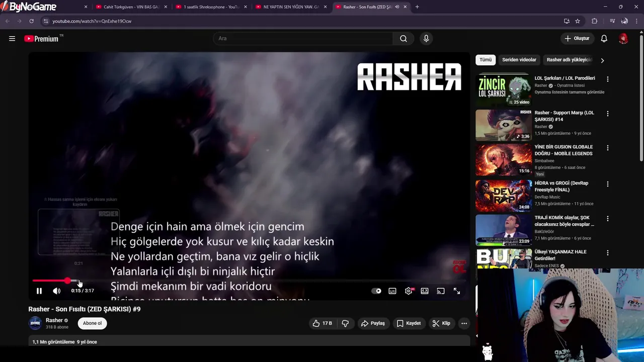Open options for GUSION GLOBALE video
644x362 pixels.
pyautogui.click(x=607, y=148)
